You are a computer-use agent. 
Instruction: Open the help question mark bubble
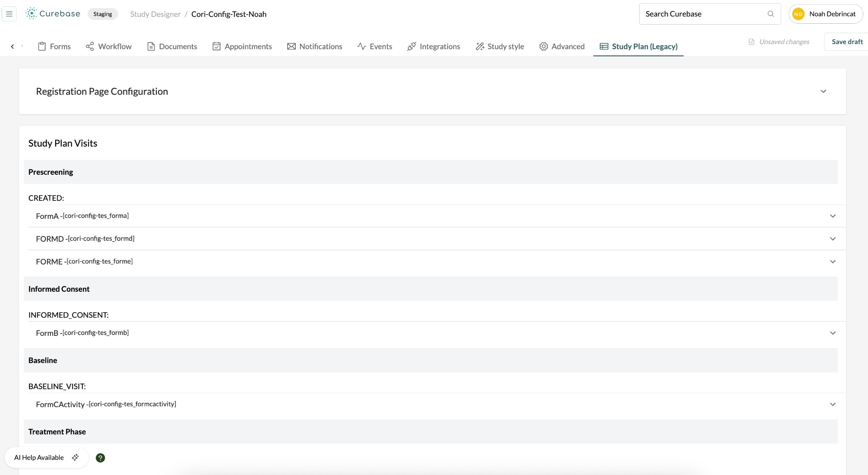100,458
